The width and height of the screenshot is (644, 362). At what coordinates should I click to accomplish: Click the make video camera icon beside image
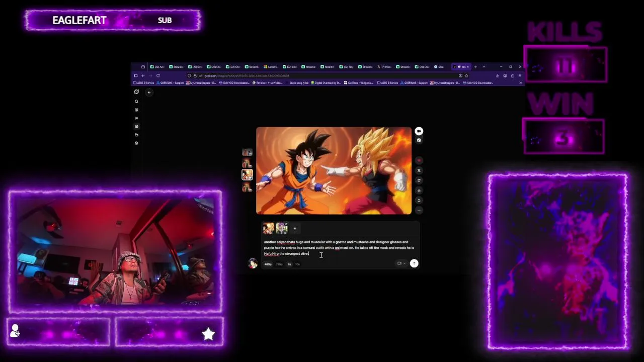pos(419,131)
